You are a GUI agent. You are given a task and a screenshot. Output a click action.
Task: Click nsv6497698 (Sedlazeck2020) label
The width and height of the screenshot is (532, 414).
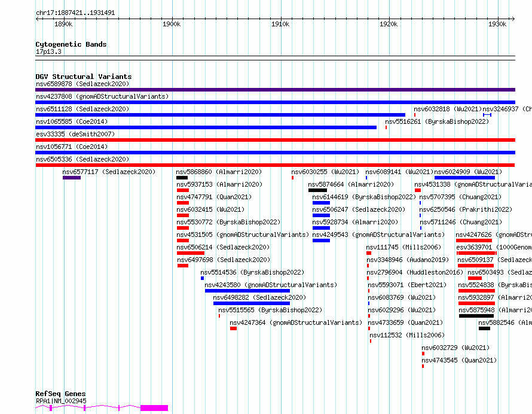tap(224, 260)
